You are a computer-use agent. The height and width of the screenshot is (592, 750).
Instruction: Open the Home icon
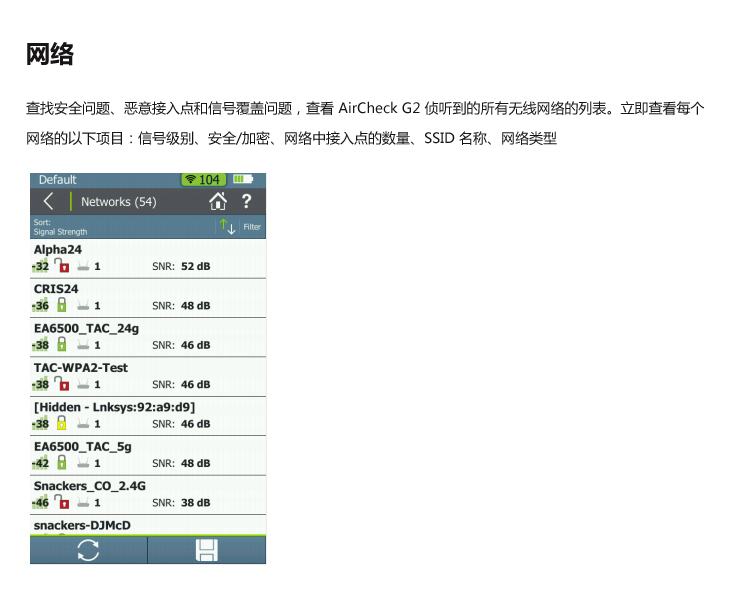[x=218, y=201]
